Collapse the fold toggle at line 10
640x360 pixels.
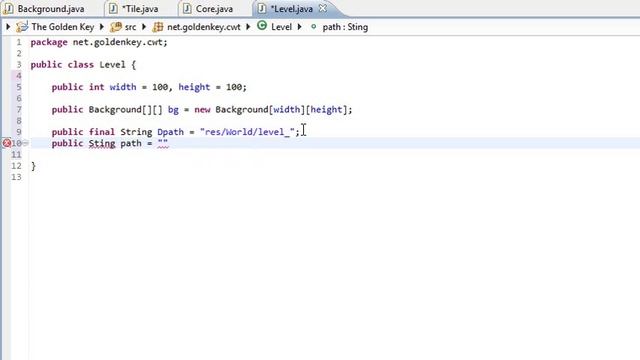point(25,143)
